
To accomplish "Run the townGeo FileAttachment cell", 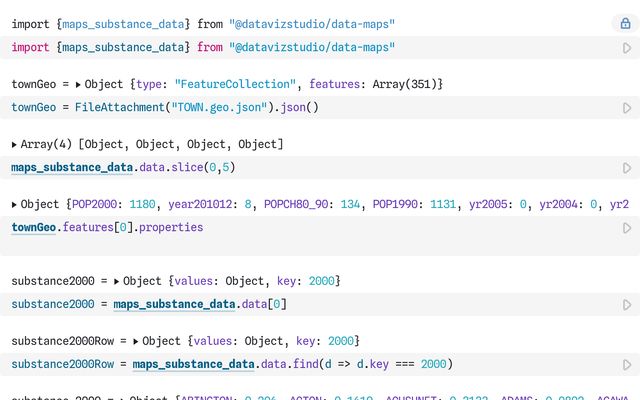I will coord(627,108).
